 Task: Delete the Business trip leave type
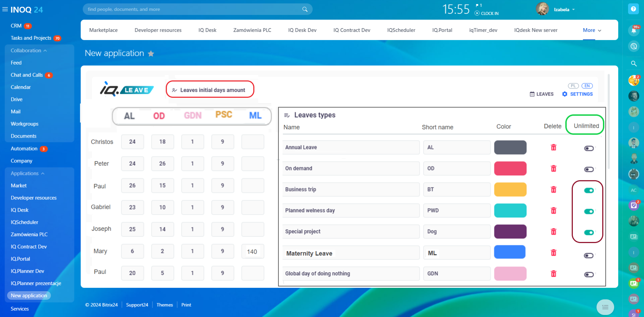point(553,189)
